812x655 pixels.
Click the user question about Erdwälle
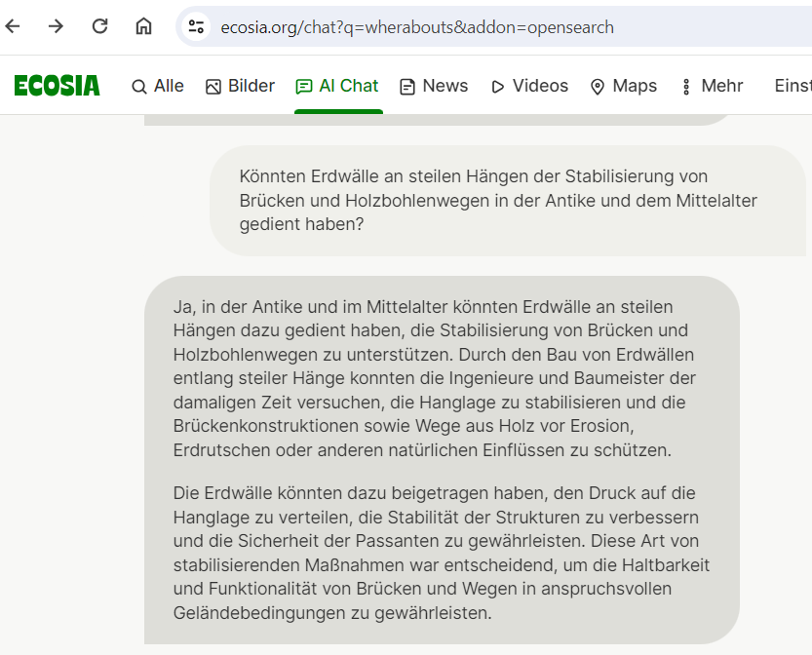tap(497, 200)
